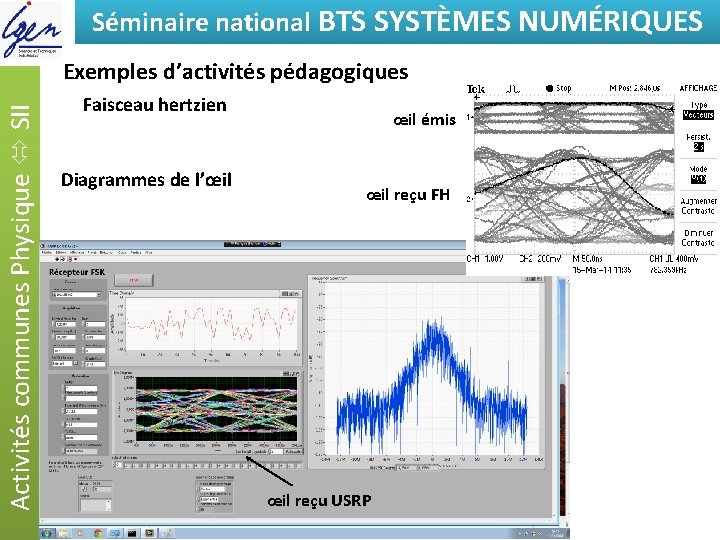Screen dimensions: 720x540
Task: Click the frequency spectrum plot legend
Action: coord(533,279)
